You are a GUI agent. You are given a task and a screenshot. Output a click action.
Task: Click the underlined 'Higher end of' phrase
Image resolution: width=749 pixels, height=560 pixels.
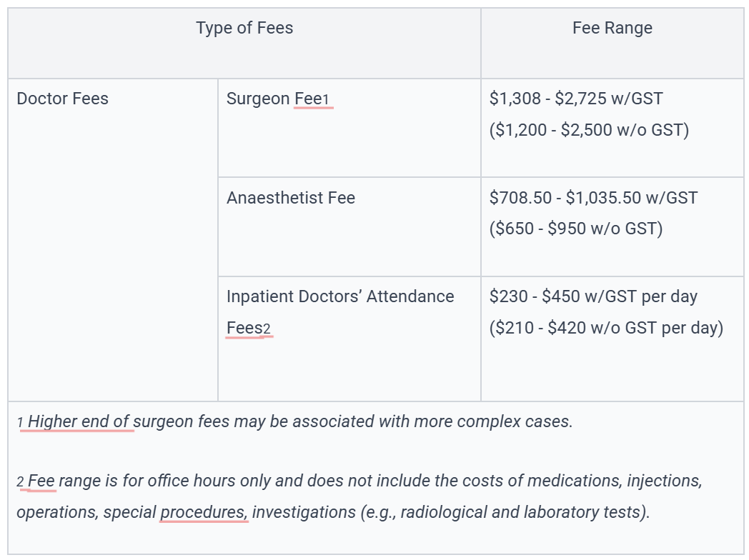pos(79,421)
